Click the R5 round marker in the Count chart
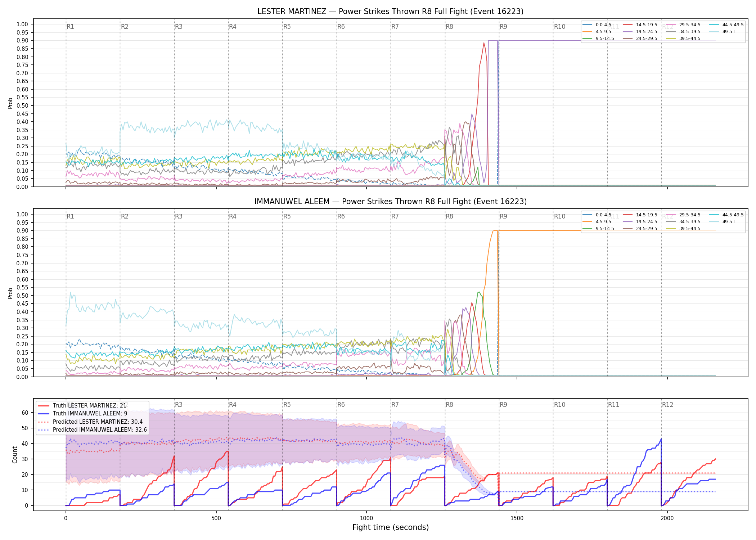The height and width of the screenshot is (540, 756). 287,405
